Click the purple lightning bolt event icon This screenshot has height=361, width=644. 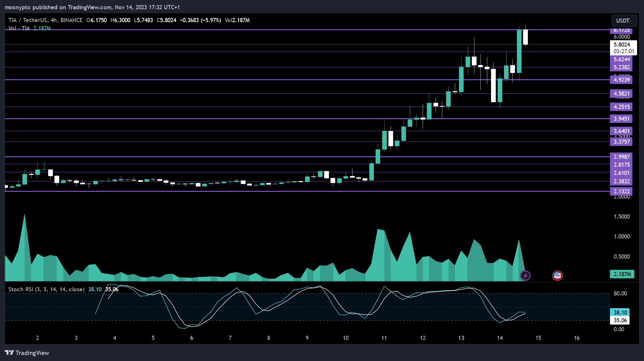tap(525, 276)
